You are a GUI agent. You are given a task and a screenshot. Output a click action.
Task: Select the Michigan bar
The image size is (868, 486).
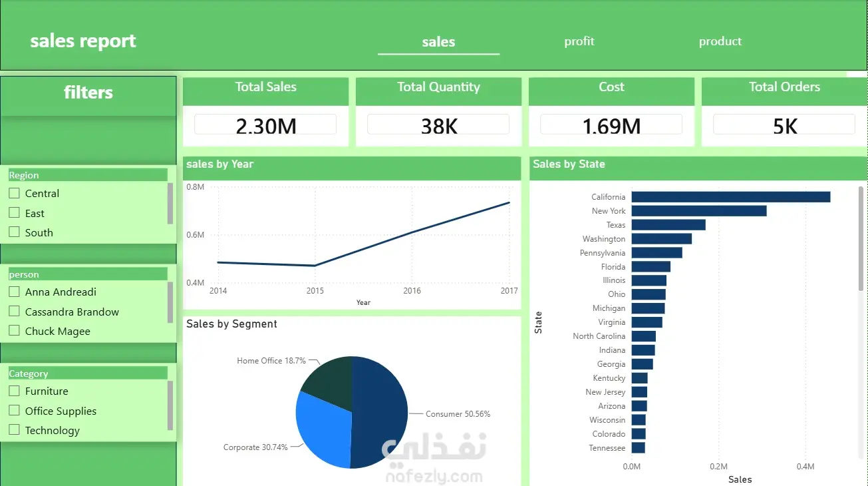coord(649,308)
